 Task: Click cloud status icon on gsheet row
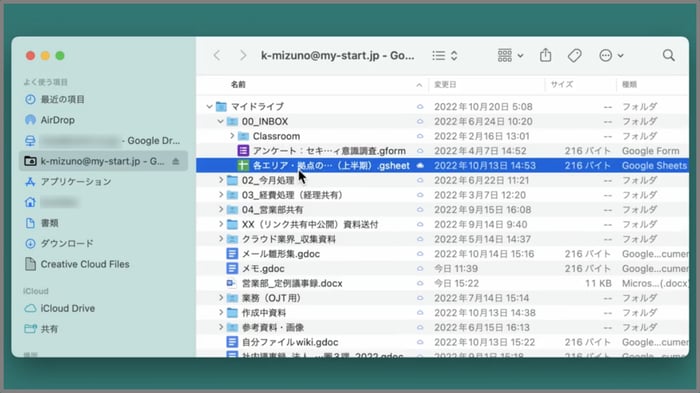tap(420, 165)
